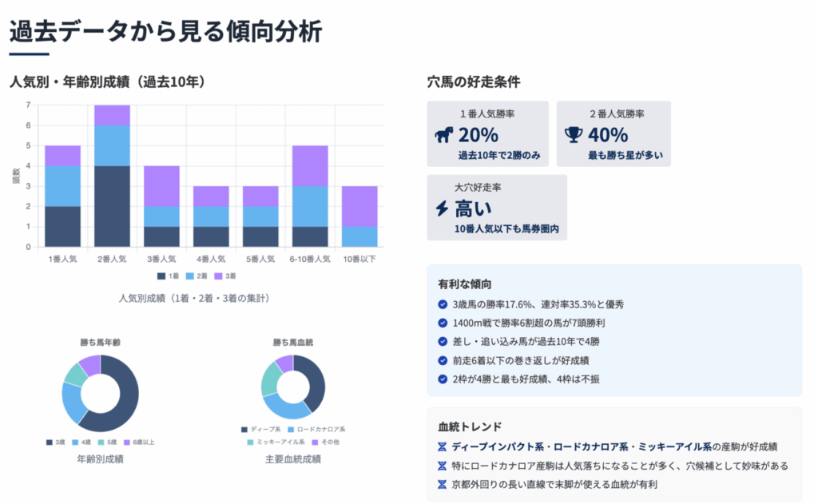
Task: Select the check mark beside 3歳馬の勝率17.6%
Action: (443, 304)
